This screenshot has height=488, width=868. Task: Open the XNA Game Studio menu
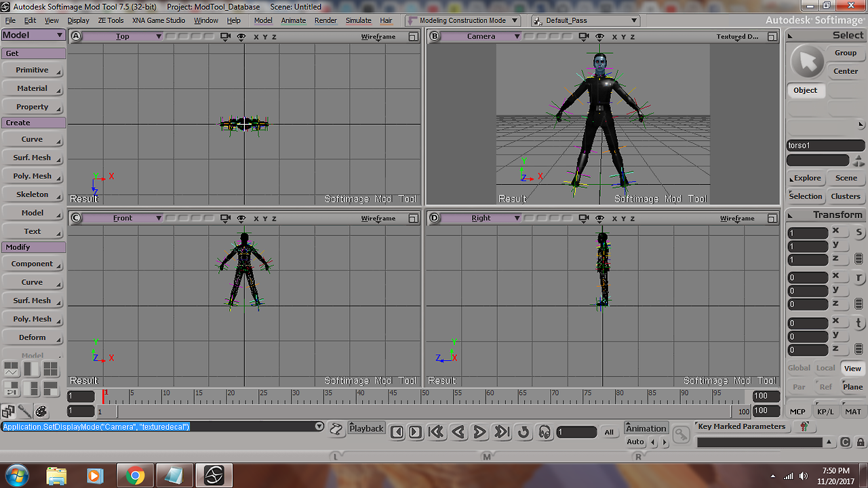tap(159, 20)
